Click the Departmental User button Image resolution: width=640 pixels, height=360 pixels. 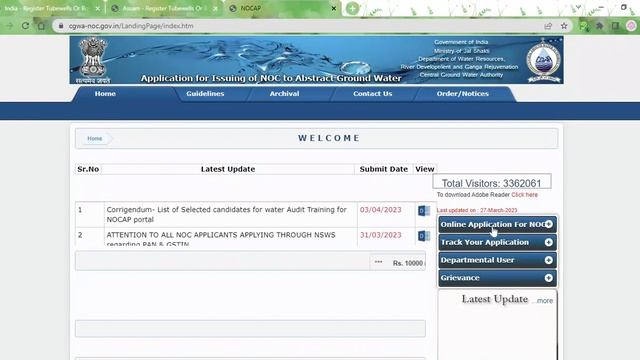[x=497, y=260]
